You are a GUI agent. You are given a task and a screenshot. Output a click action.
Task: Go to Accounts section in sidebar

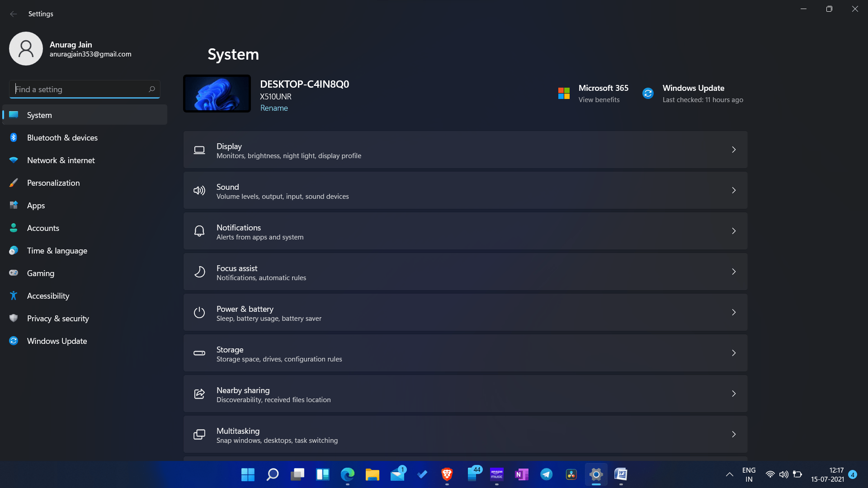coord(43,228)
